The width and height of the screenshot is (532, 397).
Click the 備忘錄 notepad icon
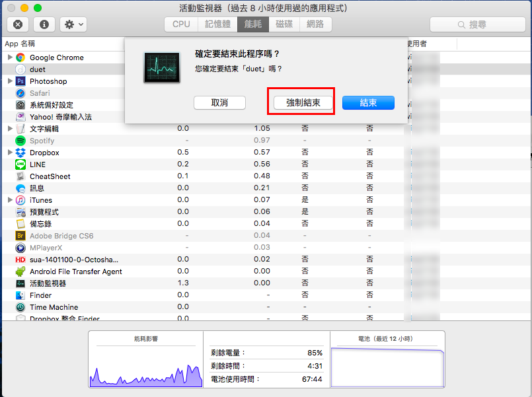click(20, 224)
